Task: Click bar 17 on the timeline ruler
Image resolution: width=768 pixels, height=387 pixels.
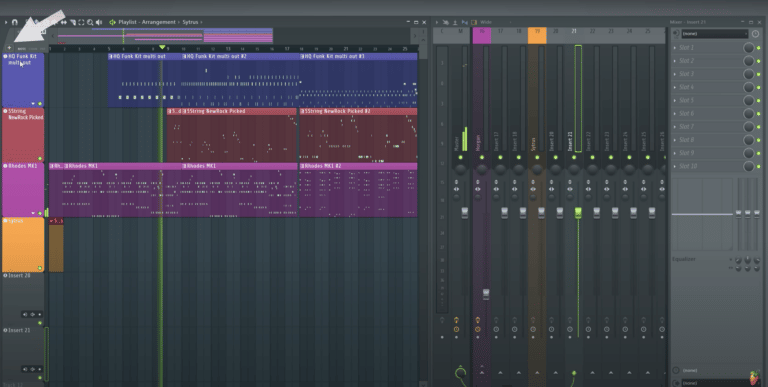Action: tap(287, 49)
